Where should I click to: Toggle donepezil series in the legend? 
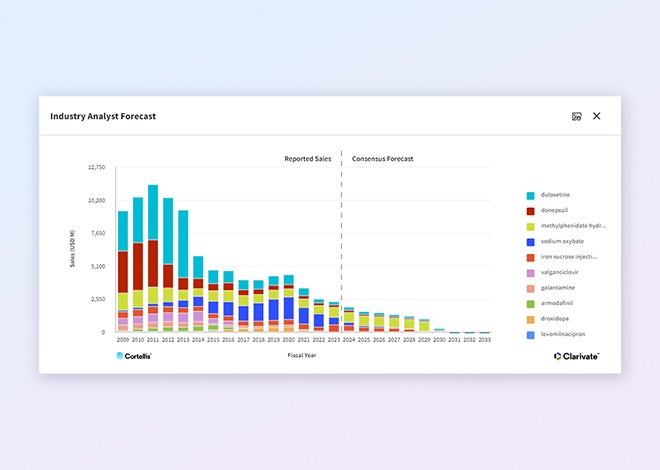click(555, 210)
